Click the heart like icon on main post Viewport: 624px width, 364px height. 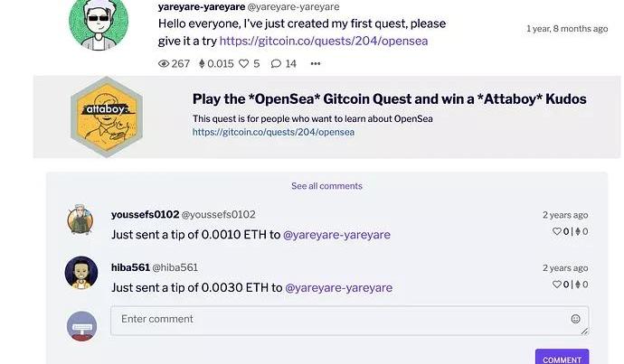(243, 64)
